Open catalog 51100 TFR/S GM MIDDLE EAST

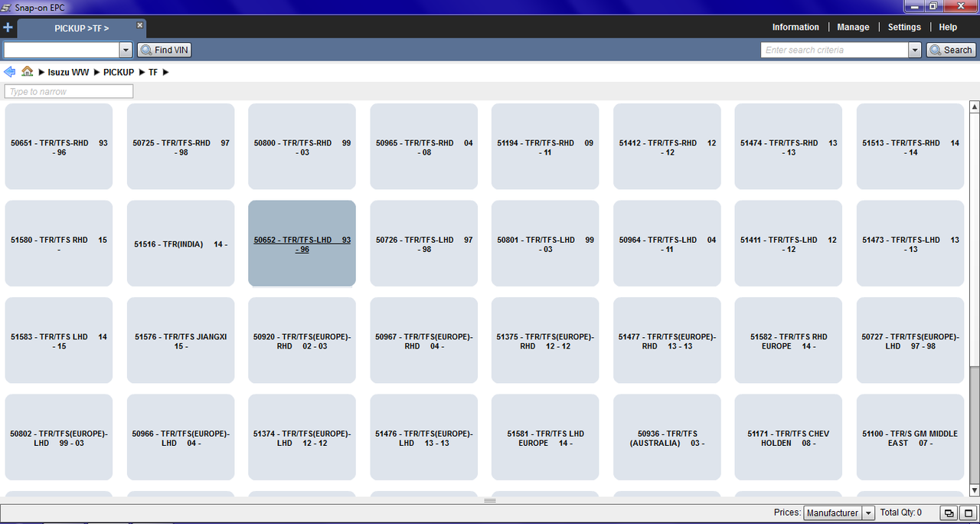click(910, 437)
